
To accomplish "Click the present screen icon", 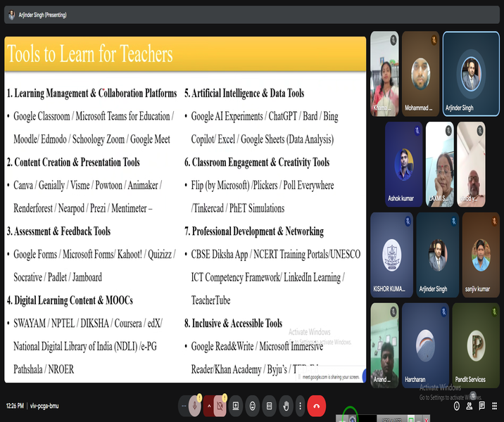I will point(235,406).
